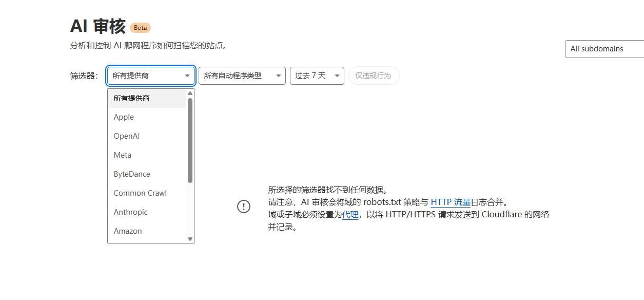Collapse the 所有提供商 provider dropdown
Image resolution: width=644 pixels, height=300 pixels.
[x=150, y=76]
